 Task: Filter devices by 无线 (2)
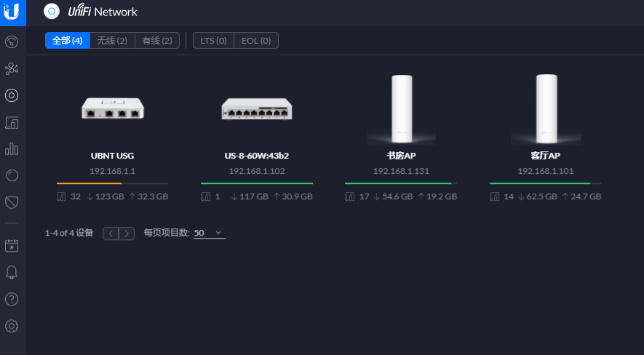tap(112, 41)
